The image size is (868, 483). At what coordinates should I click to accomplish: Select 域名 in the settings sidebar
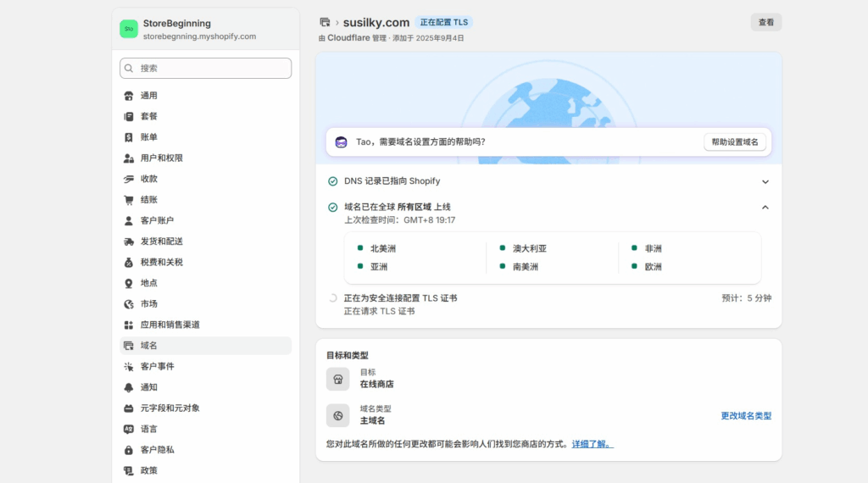coord(148,346)
